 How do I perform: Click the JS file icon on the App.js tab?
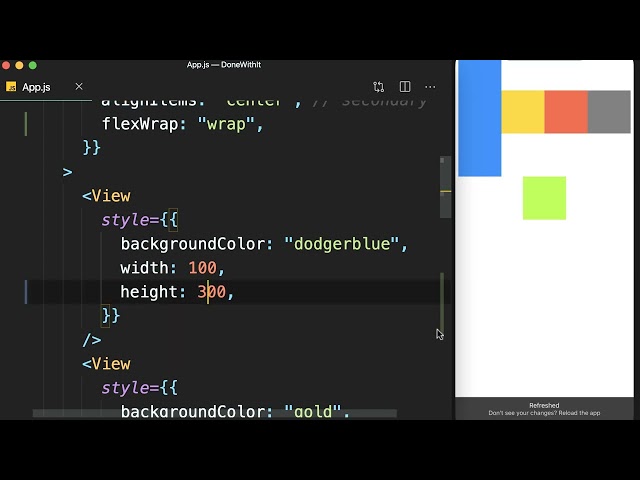[x=11, y=87]
